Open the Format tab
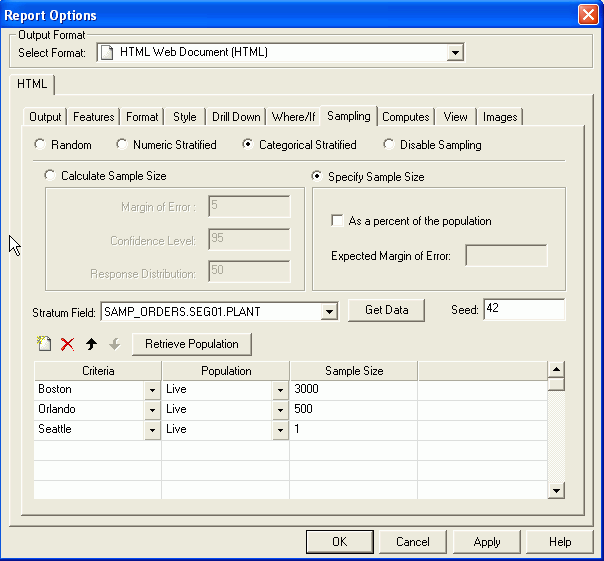Image resolution: width=604 pixels, height=561 pixels. pyautogui.click(x=142, y=117)
